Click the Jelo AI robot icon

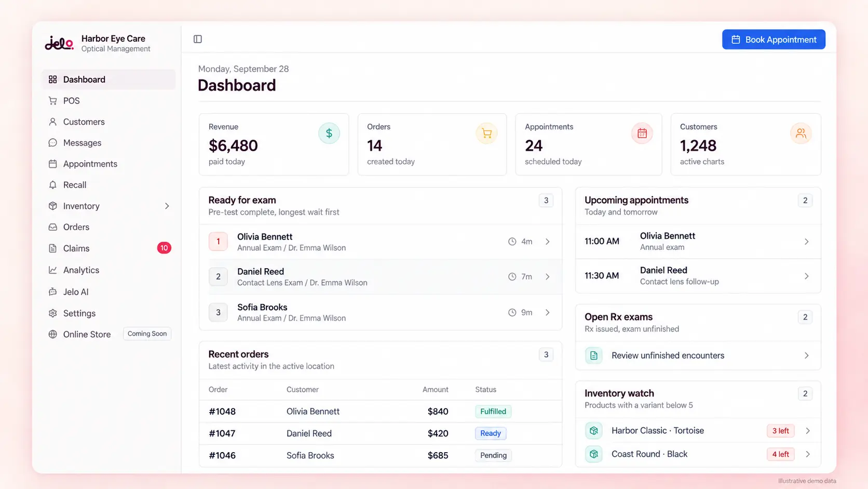52,292
